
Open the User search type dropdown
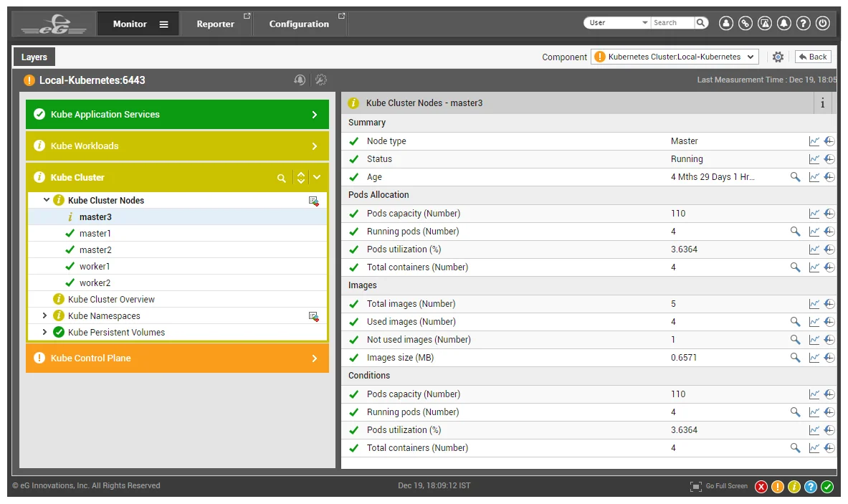pyautogui.click(x=617, y=23)
